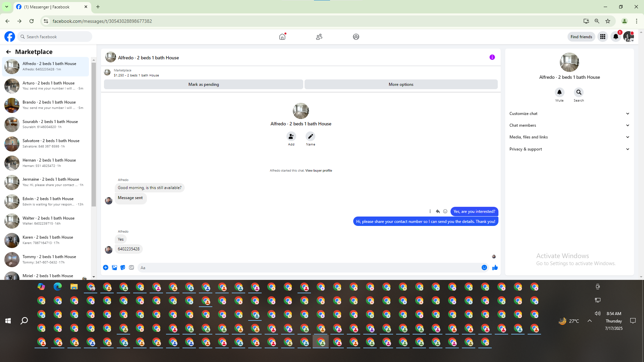Open the account profile picture menu
The width and height of the screenshot is (644, 362).
point(629,37)
